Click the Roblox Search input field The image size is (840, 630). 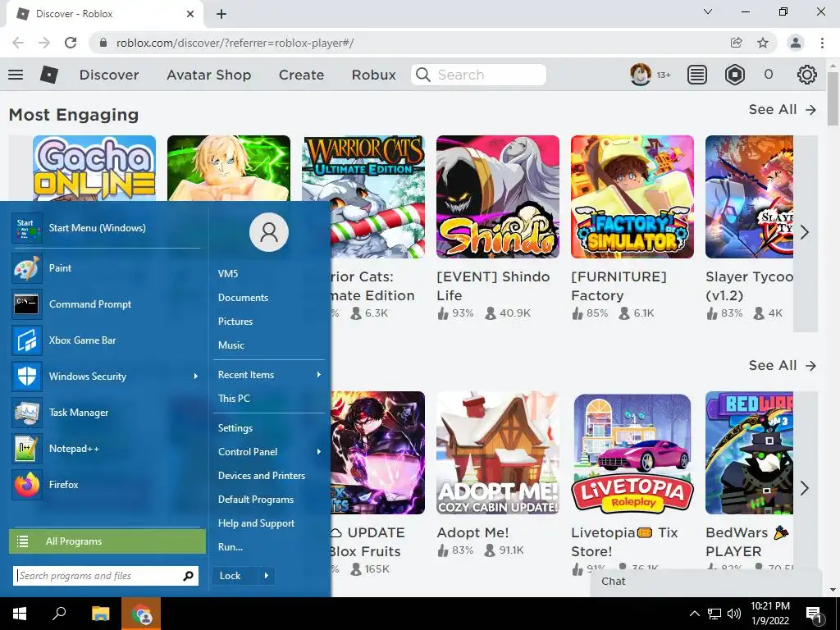[x=478, y=75]
